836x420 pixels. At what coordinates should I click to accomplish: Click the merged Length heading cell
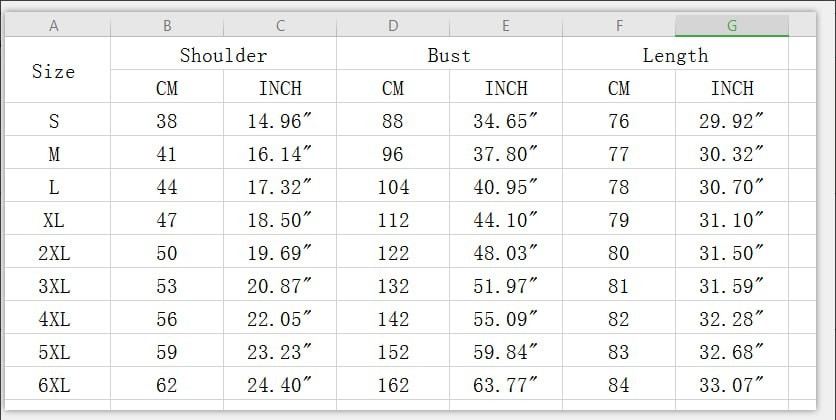[676, 55]
